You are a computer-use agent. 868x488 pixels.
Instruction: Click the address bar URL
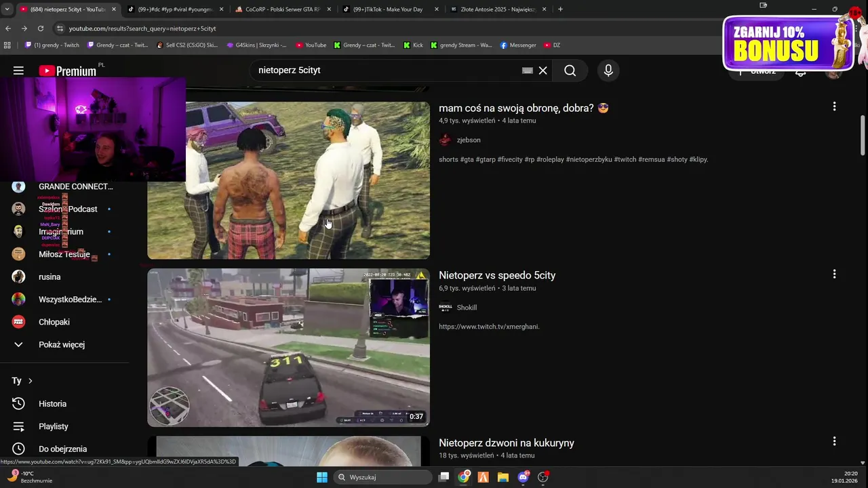coord(142,28)
